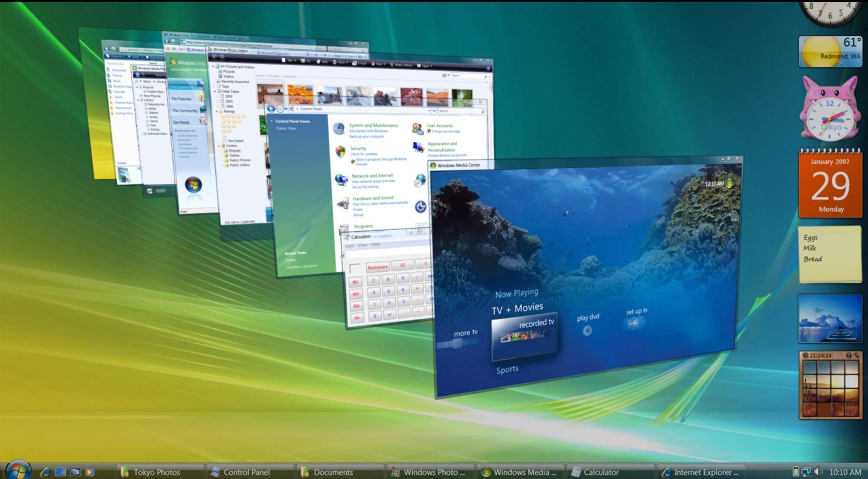Open the Calculator View menu
Viewport: 868px width, 479px height.
(x=362, y=245)
